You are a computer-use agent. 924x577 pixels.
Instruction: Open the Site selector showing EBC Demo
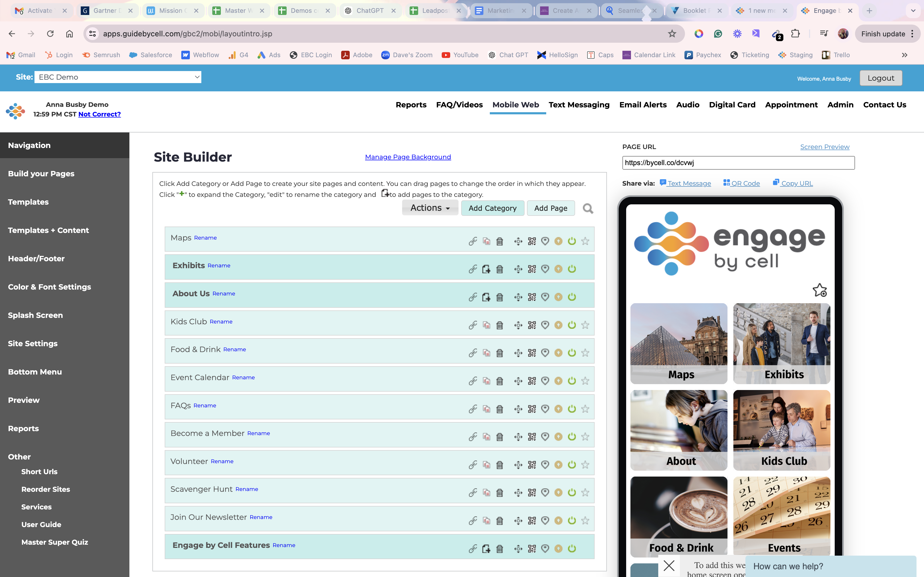click(118, 77)
